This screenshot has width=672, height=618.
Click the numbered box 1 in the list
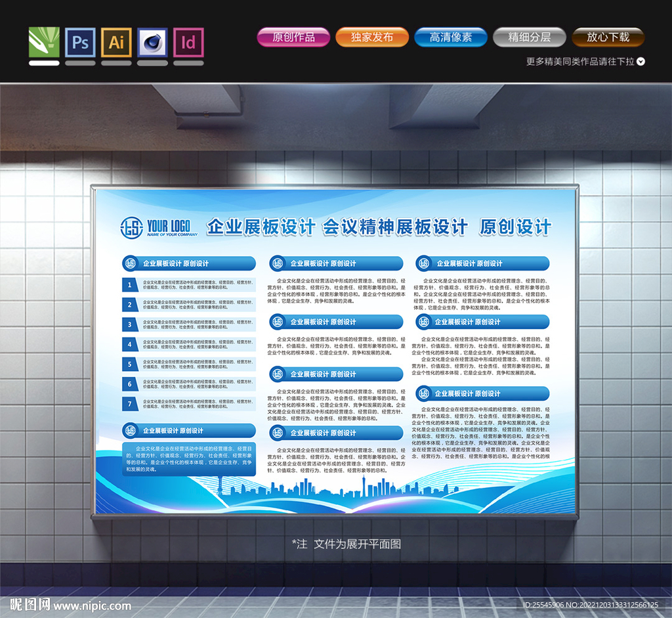point(130,285)
